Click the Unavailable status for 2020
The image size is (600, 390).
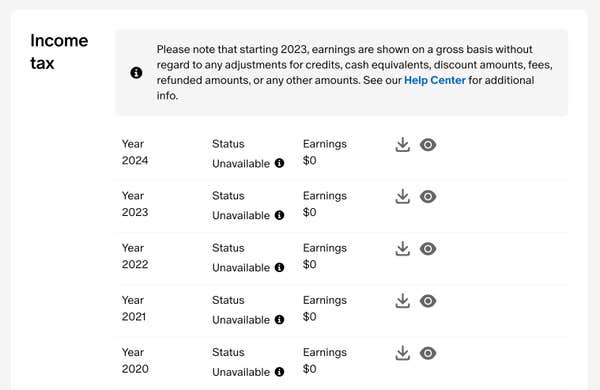point(241,372)
